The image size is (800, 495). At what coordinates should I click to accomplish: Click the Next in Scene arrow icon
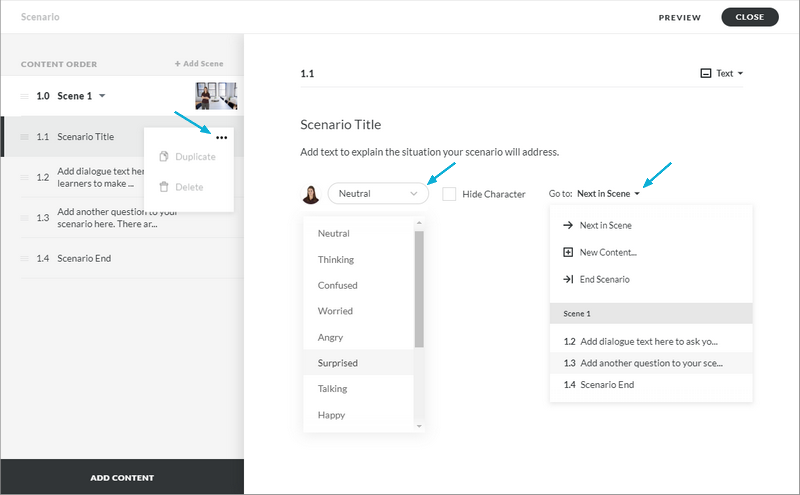(x=568, y=225)
